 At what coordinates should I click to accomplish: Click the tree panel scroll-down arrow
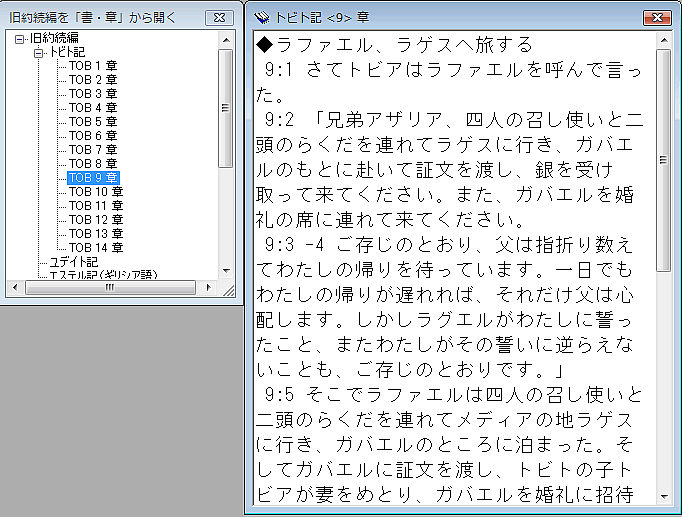(x=226, y=271)
